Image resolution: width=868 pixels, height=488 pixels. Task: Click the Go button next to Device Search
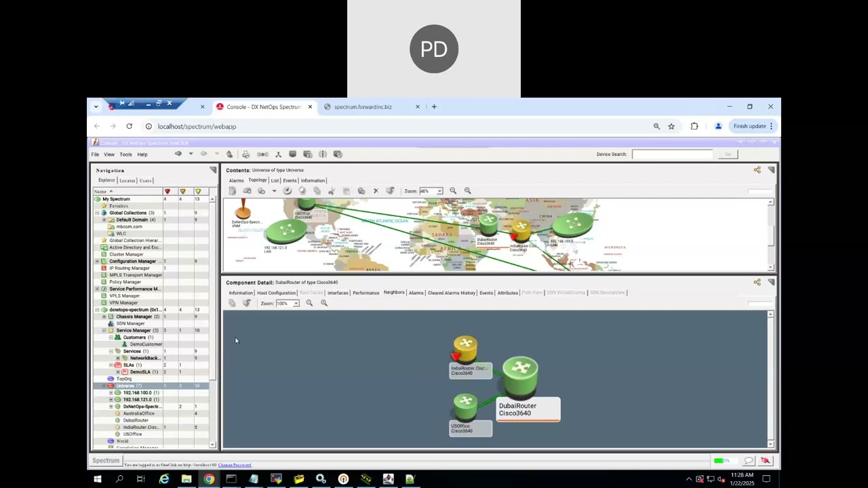(728, 155)
